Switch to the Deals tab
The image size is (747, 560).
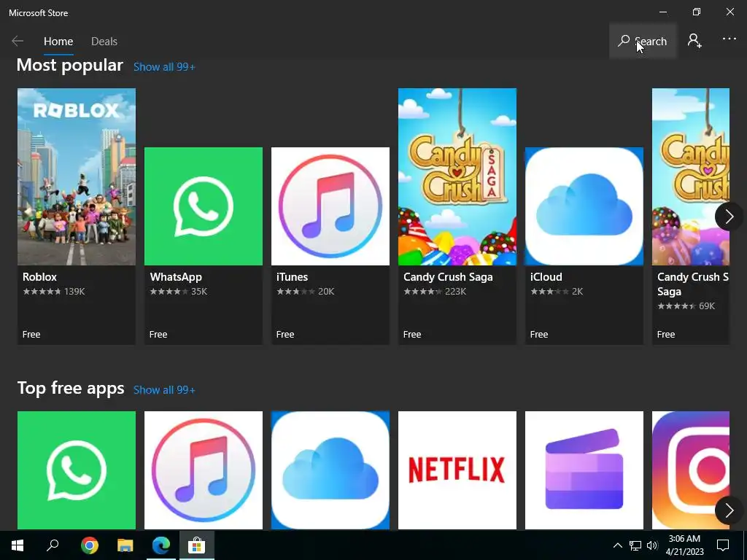[x=104, y=42]
